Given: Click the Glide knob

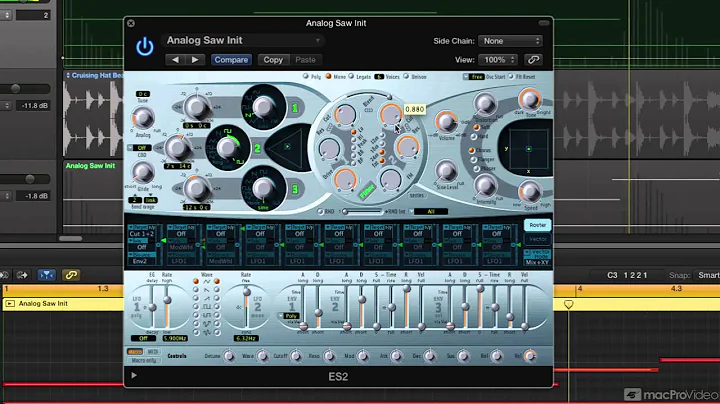Looking at the screenshot, I should tap(143, 172).
